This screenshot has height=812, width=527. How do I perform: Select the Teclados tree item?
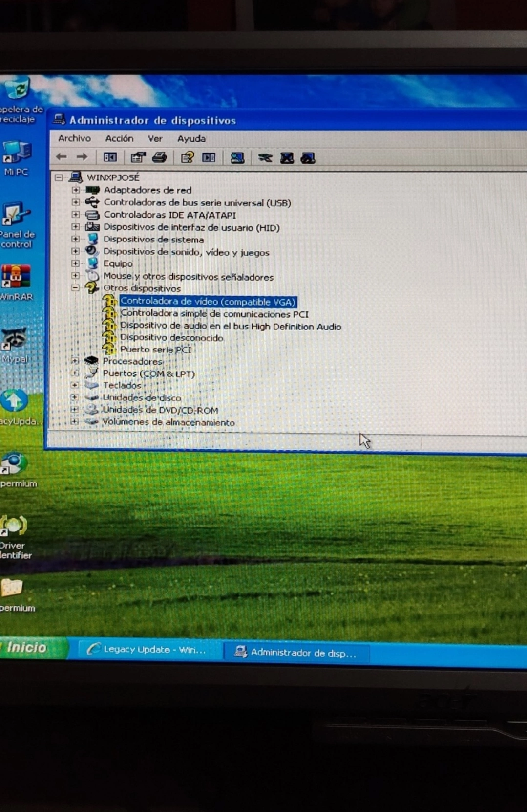[x=122, y=385]
